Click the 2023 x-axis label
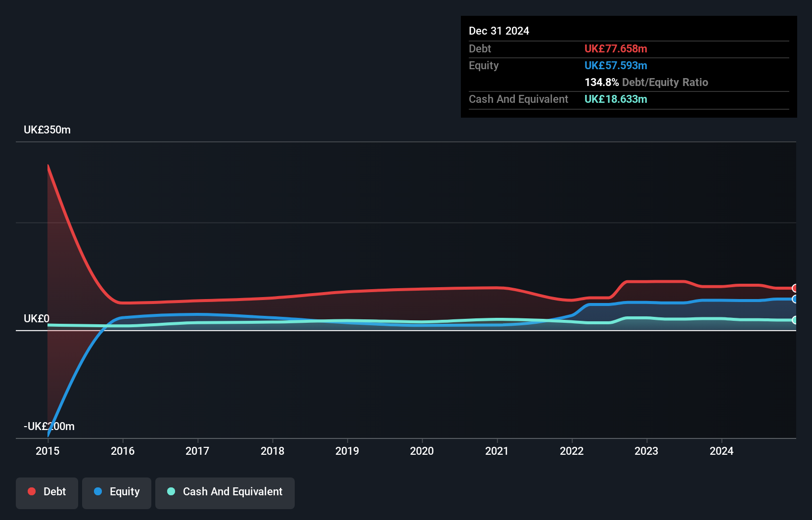Viewport: 812px width, 520px height. pos(646,451)
